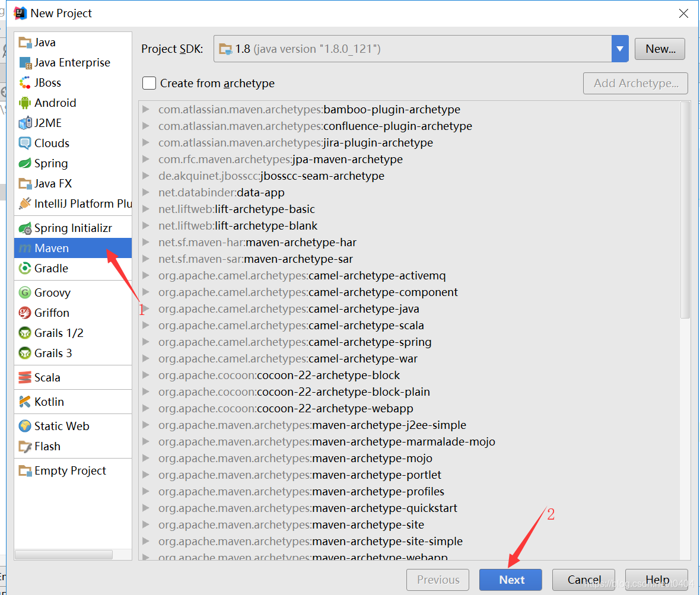Expand confluence-plugin-archetype entry
Viewport: 700px width, 595px height.
(145, 126)
